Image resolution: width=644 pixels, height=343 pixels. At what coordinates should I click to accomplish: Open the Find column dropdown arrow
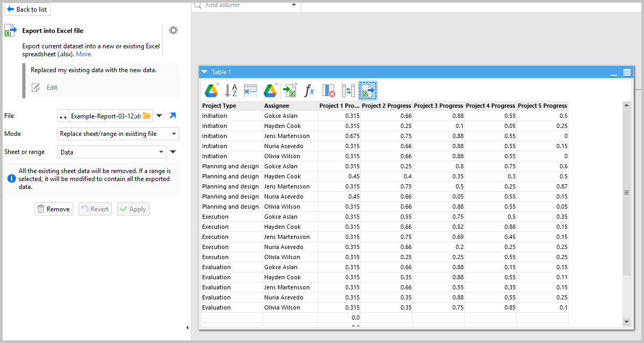point(294,5)
